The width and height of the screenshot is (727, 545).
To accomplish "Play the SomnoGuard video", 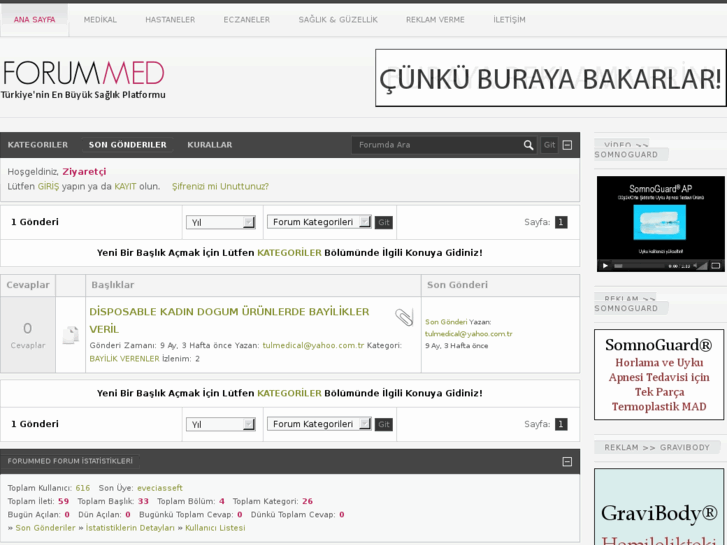I will 605,266.
